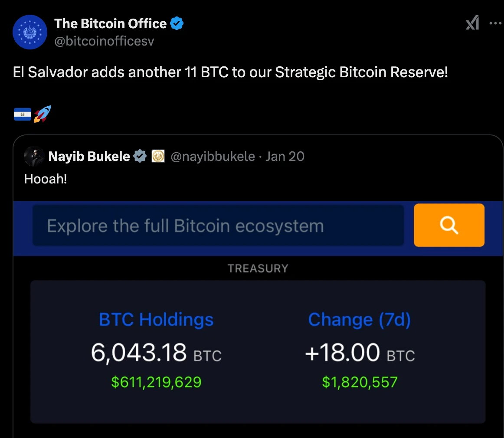The height and width of the screenshot is (438, 504).
Task: Open the @nayibbukele handle
Action: [213, 157]
